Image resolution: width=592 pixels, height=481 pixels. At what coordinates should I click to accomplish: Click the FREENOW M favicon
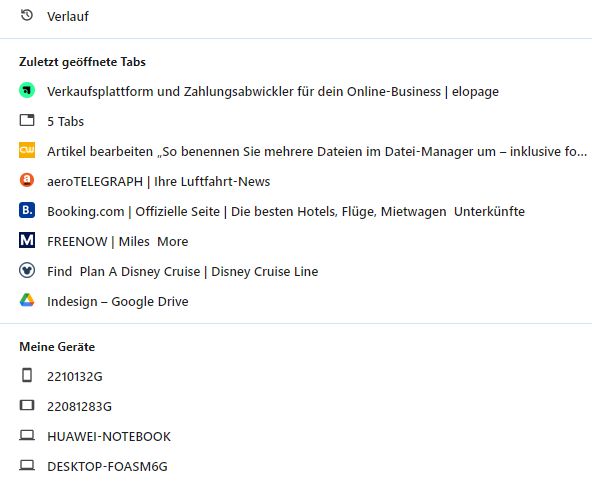[x=27, y=240]
